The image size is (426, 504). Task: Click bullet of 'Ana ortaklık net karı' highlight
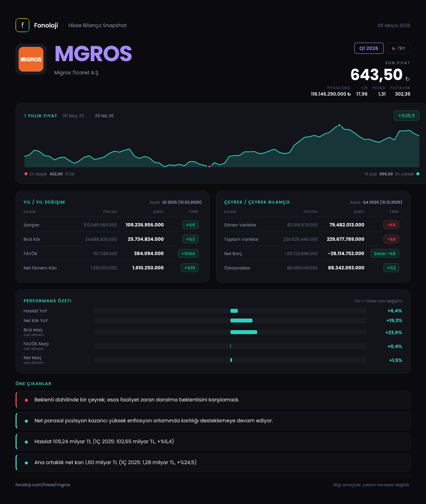tap(26, 463)
